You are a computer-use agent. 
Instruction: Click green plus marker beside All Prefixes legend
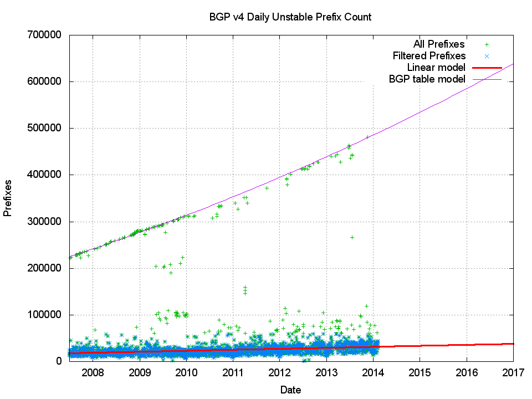pyautogui.click(x=487, y=44)
